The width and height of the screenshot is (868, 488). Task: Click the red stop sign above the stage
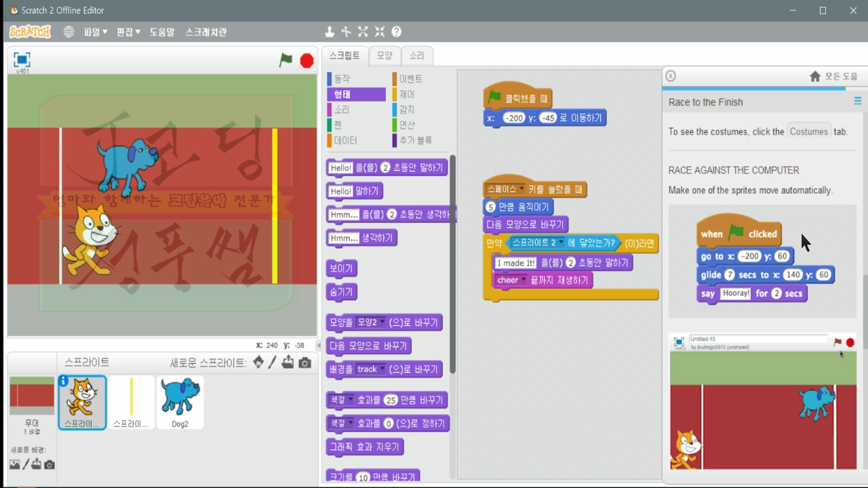coord(307,61)
